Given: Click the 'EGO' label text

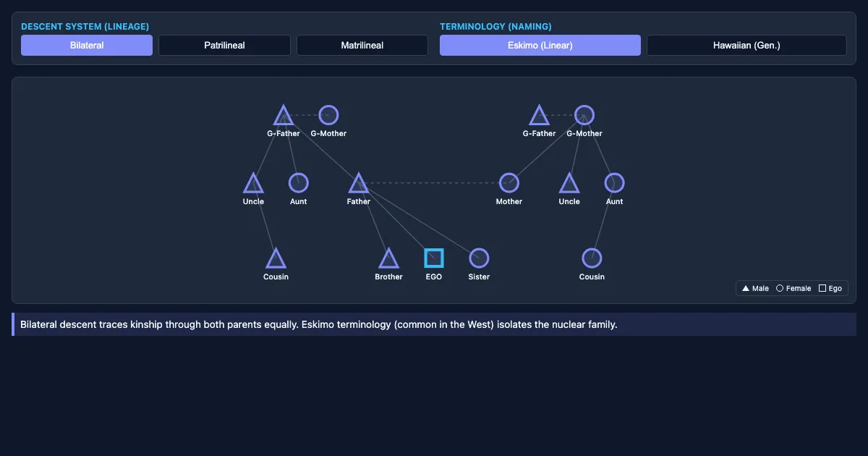Looking at the screenshot, I should [x=434, y=277].
